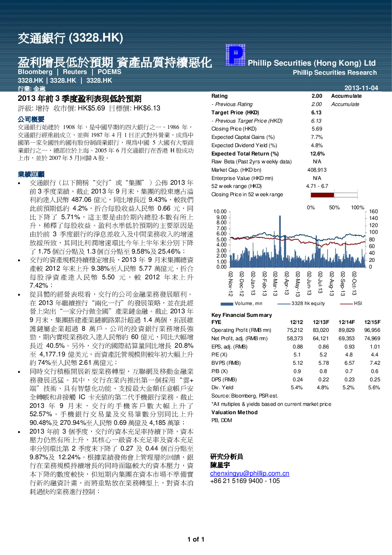Click the Closing Price value 5.69
This screenshot has width=392, height=555.
coord(317,129)
